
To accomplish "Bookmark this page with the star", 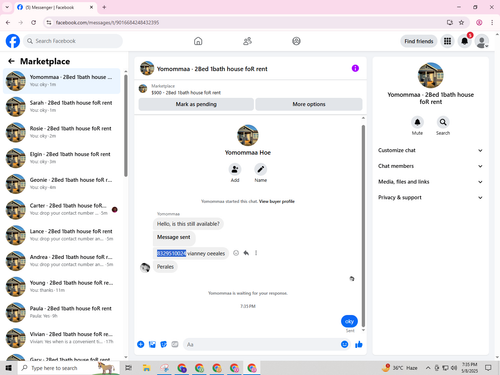I will (461, 22).
